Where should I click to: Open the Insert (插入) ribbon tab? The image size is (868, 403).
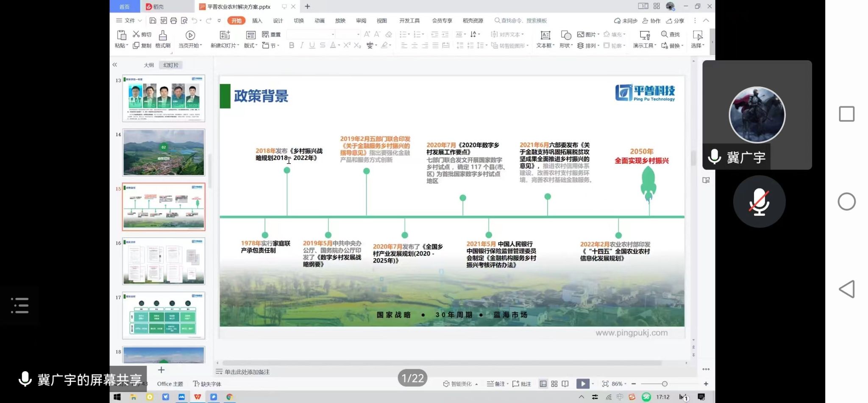tap(257, 21)
